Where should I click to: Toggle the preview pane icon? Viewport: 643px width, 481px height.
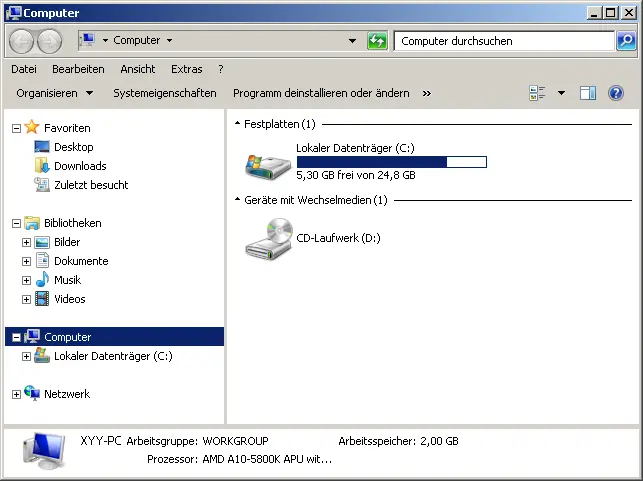[588, 93]
